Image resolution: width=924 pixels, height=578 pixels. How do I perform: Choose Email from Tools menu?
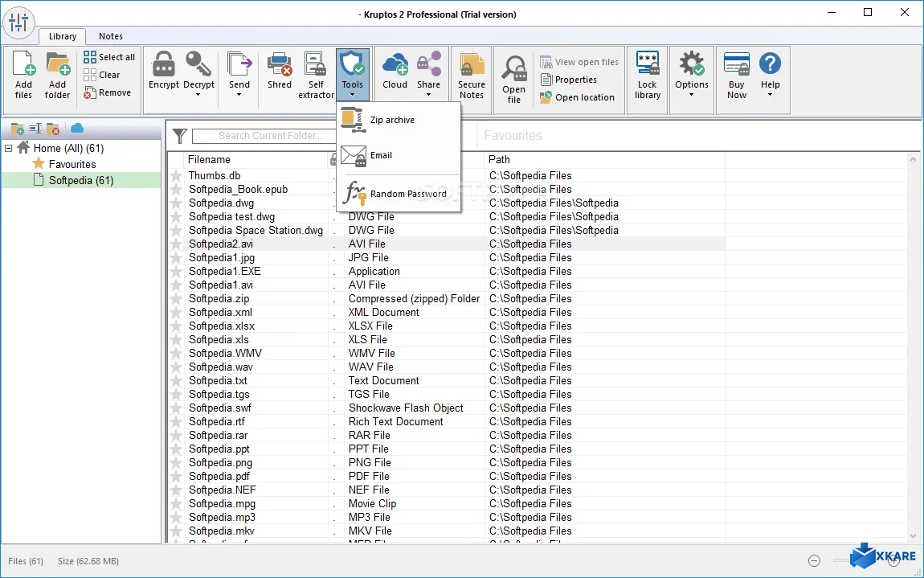point(399,155)
